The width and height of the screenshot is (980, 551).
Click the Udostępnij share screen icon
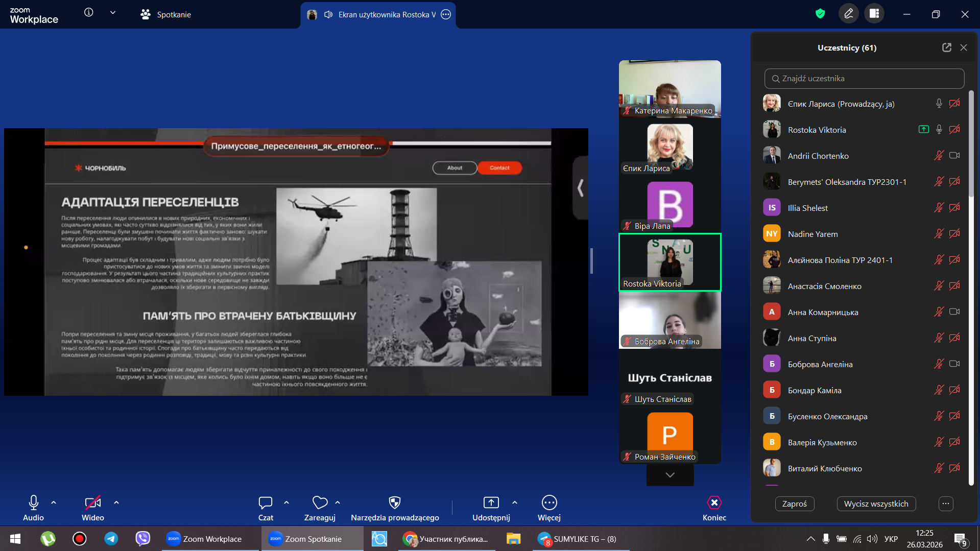(x=491, y=503)
